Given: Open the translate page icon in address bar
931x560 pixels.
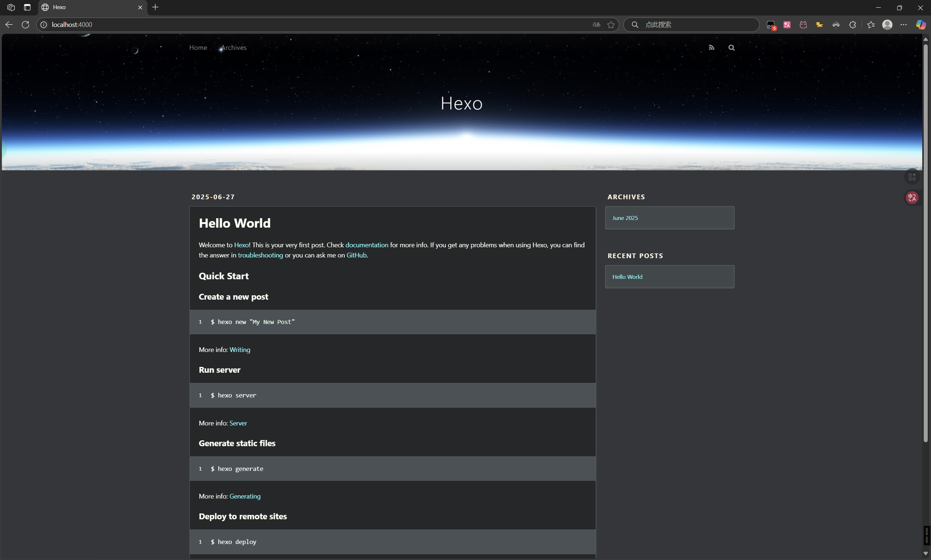Looking at the screenshot, I should tap(596, 24).
